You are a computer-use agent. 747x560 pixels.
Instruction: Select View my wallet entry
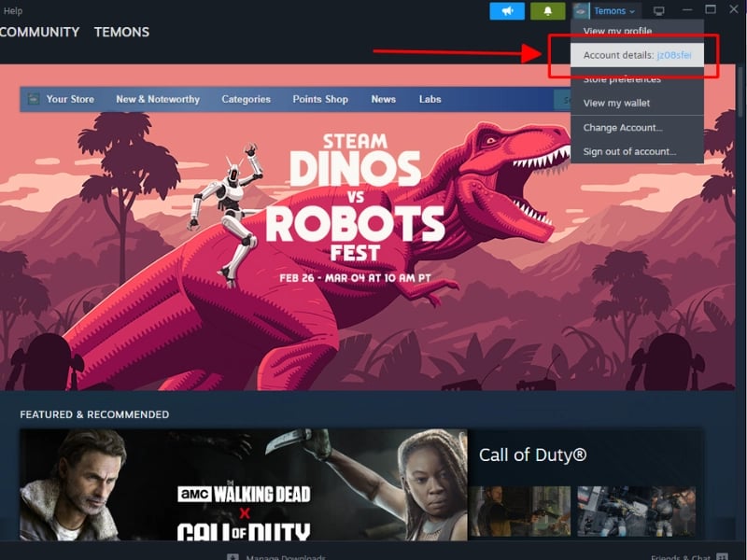coord(637,103)
